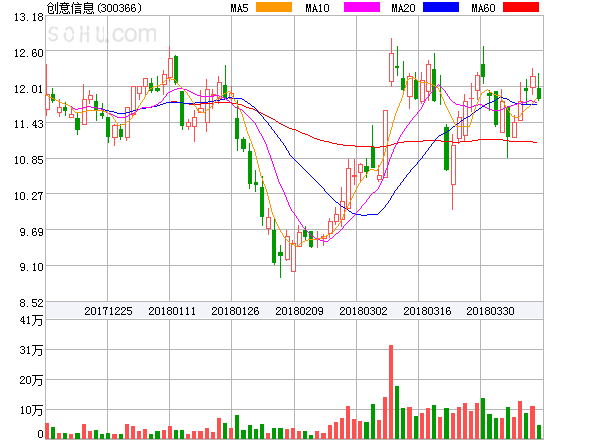
Task: Click the 11.43 price axis label
Action: pos(29,124)
